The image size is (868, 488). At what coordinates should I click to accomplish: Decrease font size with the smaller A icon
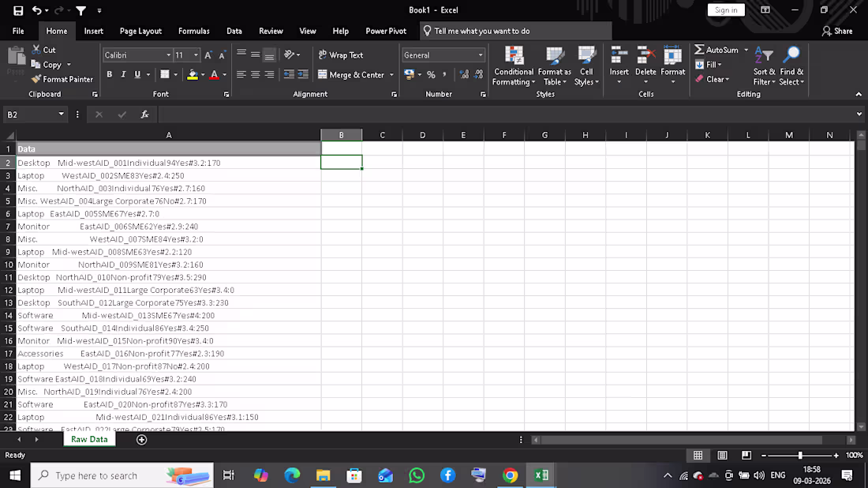222,54
